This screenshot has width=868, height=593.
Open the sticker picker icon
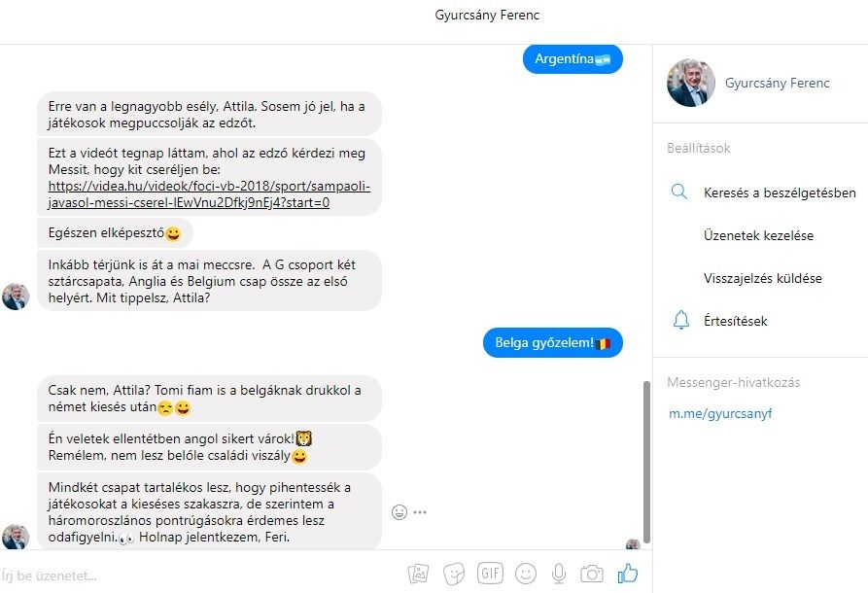[454, 574]
